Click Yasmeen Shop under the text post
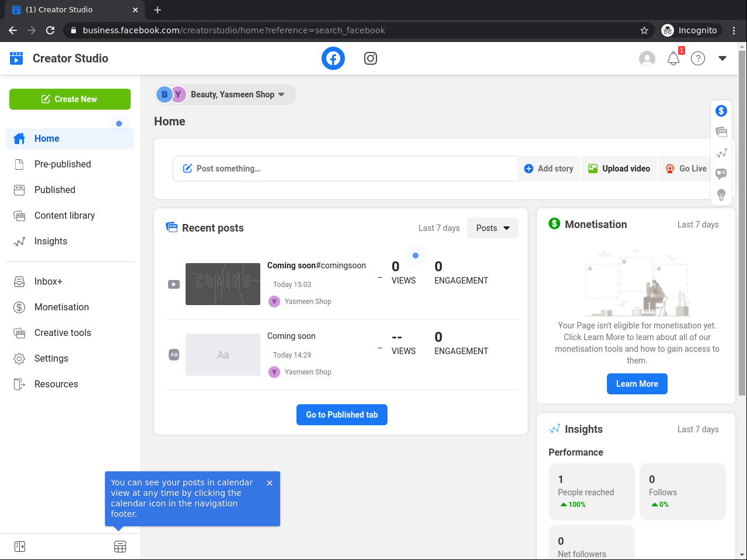 tap(308, 372)
